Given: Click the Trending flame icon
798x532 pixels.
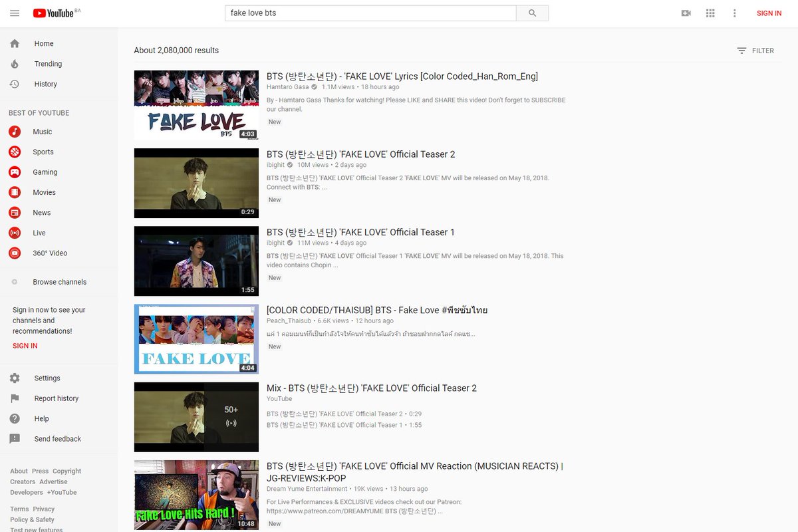Looking at the screenshot, I should [15, 64].
